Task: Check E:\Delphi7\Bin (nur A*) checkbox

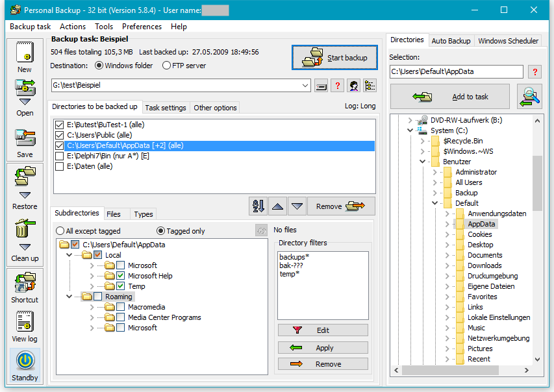Action: (x=59, y=156)
